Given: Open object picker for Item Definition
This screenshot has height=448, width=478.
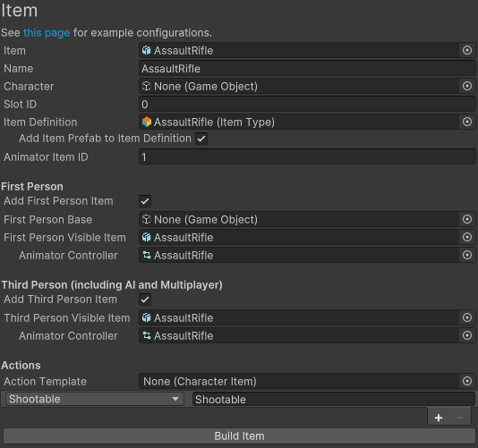Looking at the screenshot, I should [467, 122].
